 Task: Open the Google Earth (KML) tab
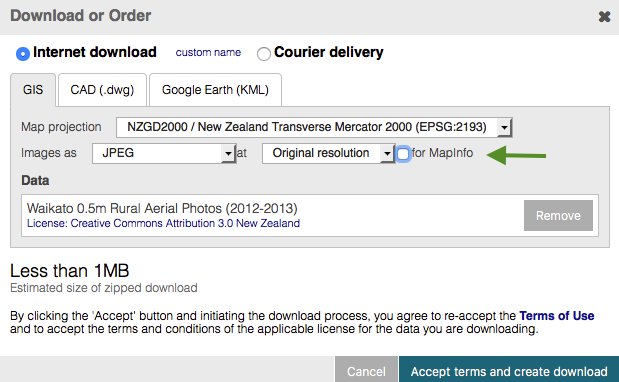click(215, 90)
